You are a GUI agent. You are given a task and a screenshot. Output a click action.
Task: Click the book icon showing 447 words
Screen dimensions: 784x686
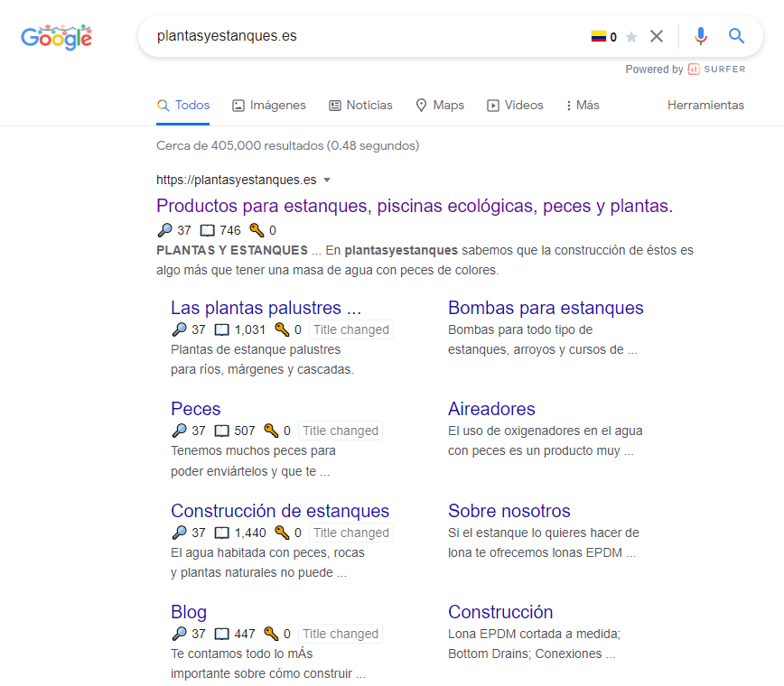coord(221,634)
